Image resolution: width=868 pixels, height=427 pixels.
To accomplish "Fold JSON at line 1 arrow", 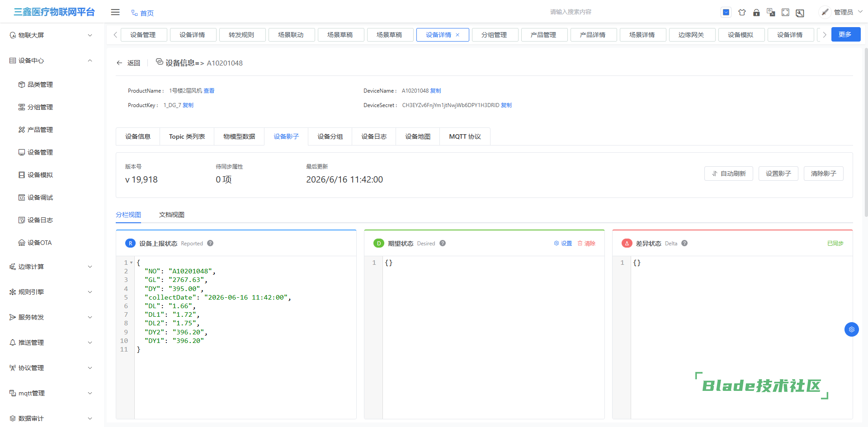I will 131,263.
